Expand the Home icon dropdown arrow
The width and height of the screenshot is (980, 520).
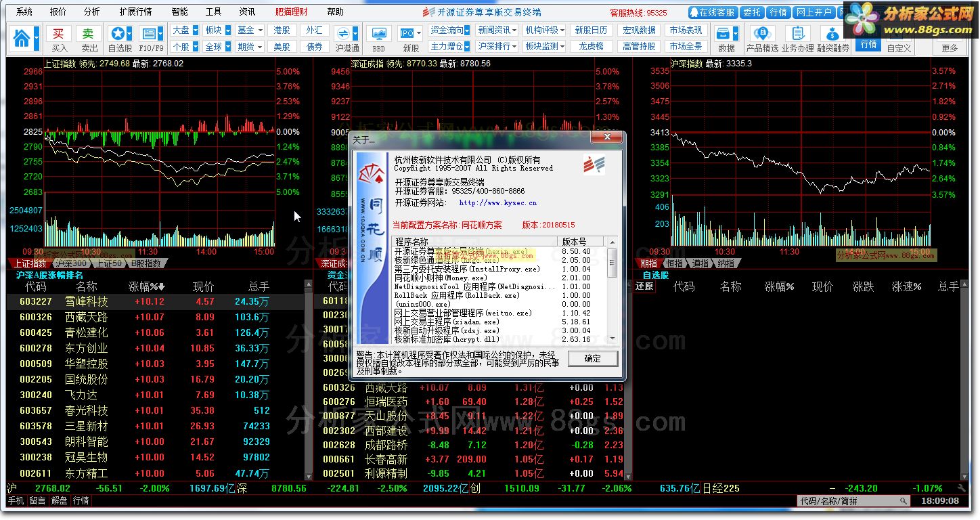pos(36,39)
